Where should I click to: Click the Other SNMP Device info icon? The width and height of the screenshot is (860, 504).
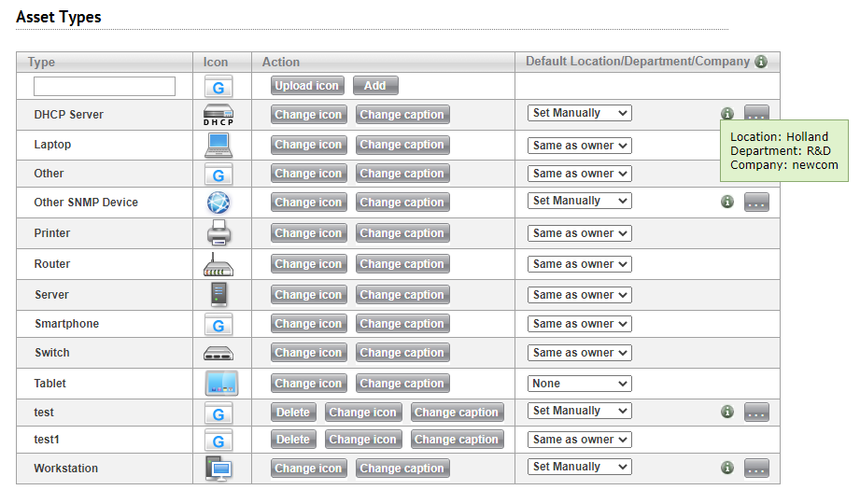(727, 202)
